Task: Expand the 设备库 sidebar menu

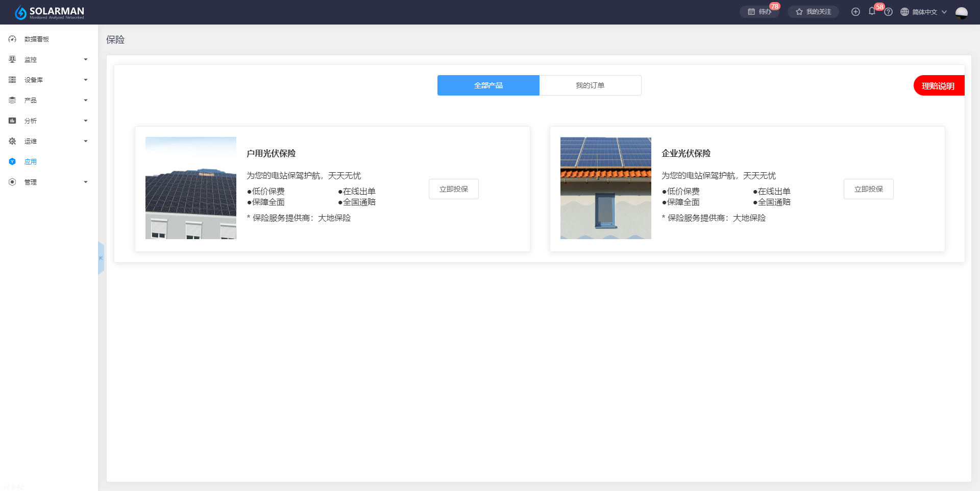Action: pos(48,80)
